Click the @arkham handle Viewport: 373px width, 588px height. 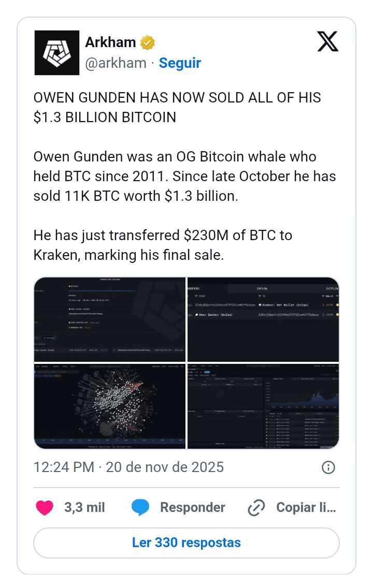[116, 63]
